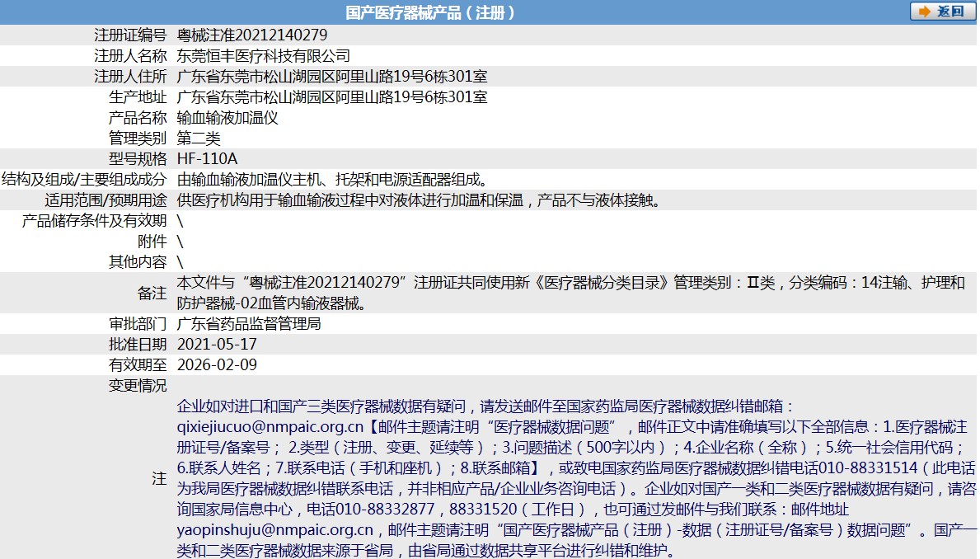The height and width of the screenshot is (559, 980).
Task: Select the 注册人住所 address value
Action: (x=332, y=77)
